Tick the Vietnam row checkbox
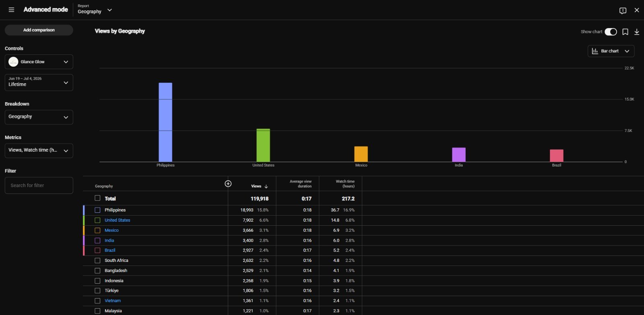This screenshot has width=644, height=315. 97,301
